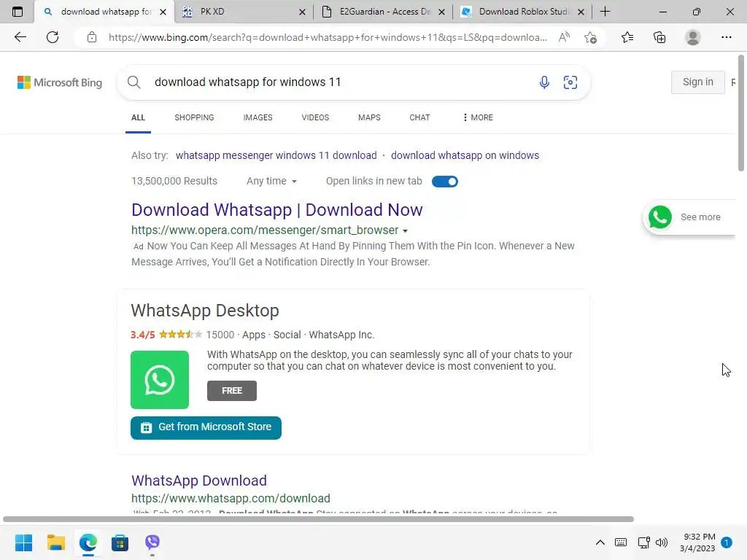Click the Sign in button
The width and height of the screenshot is (747, 560).
pos(697,82)
